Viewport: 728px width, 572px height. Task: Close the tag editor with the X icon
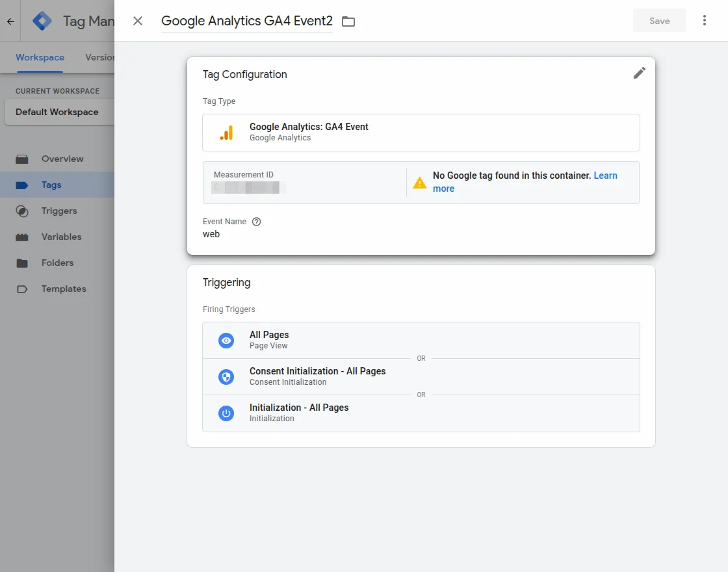pos(138,21)
